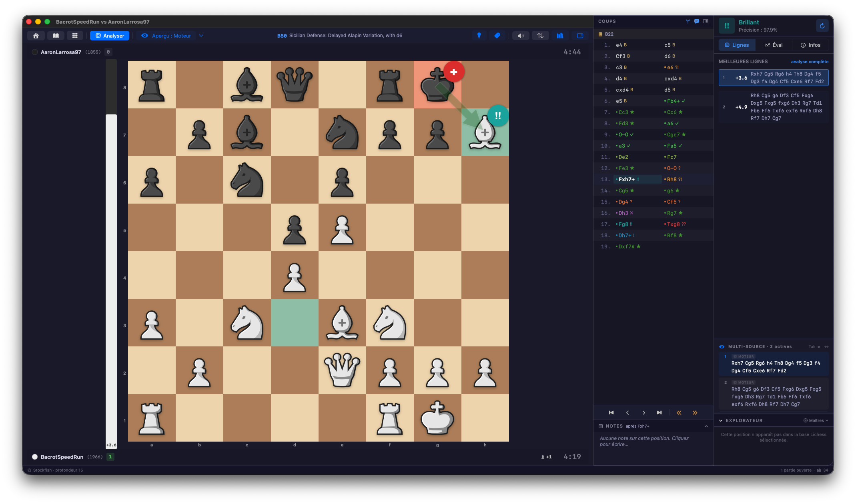Click the tag icon in toolbar
856x504 pixels.
(497, 36)
